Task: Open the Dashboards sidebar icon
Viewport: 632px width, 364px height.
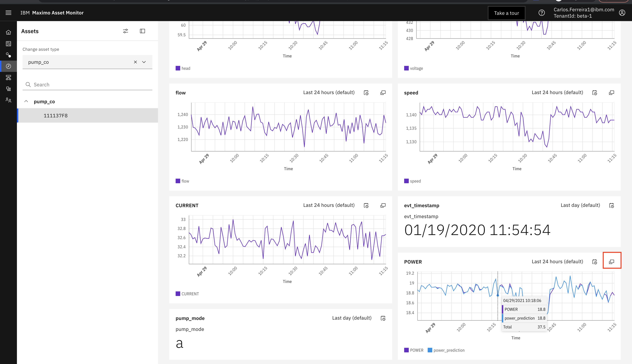Action: [8, 44]
